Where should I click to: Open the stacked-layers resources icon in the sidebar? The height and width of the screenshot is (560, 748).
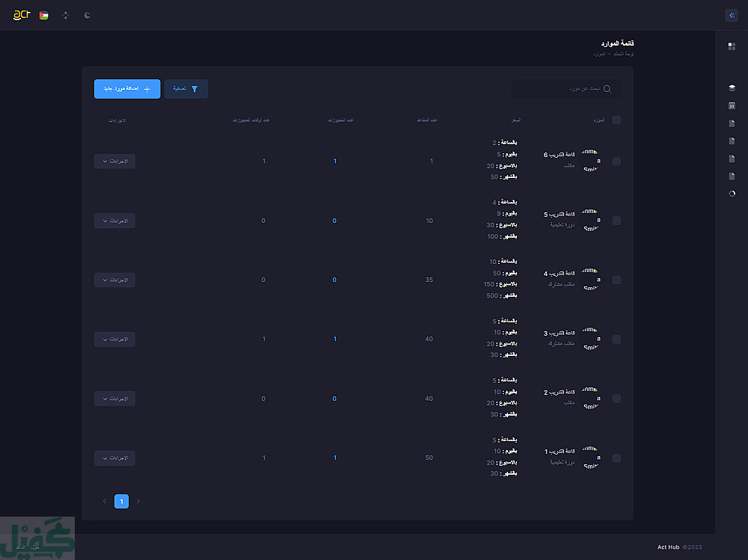pyautogui.click(x=732, y=87)
